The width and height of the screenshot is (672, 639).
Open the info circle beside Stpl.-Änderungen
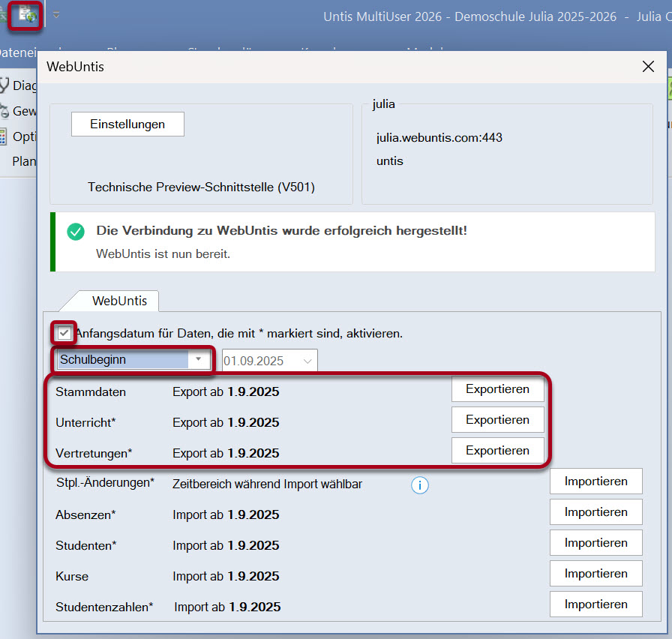[419, 485]
